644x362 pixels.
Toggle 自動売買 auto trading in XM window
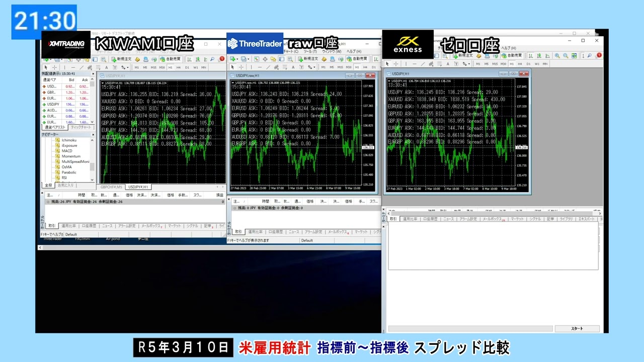171,59
